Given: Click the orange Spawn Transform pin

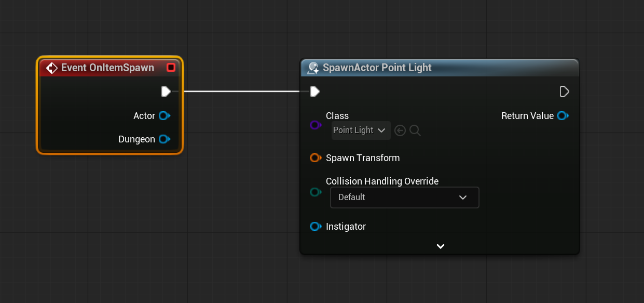Looking at the screenshot, I should point(316,158).
